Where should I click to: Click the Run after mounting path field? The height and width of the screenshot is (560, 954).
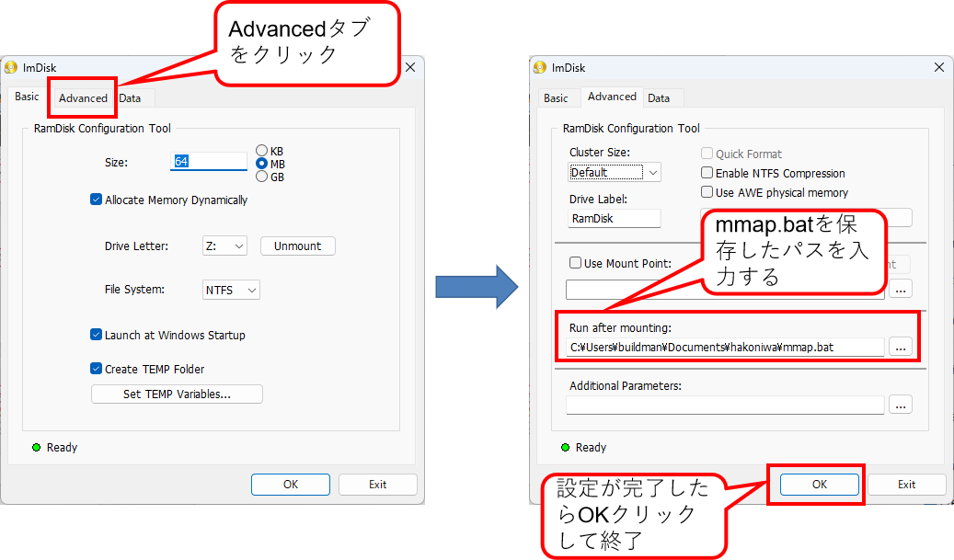click(x=725, y=348)
